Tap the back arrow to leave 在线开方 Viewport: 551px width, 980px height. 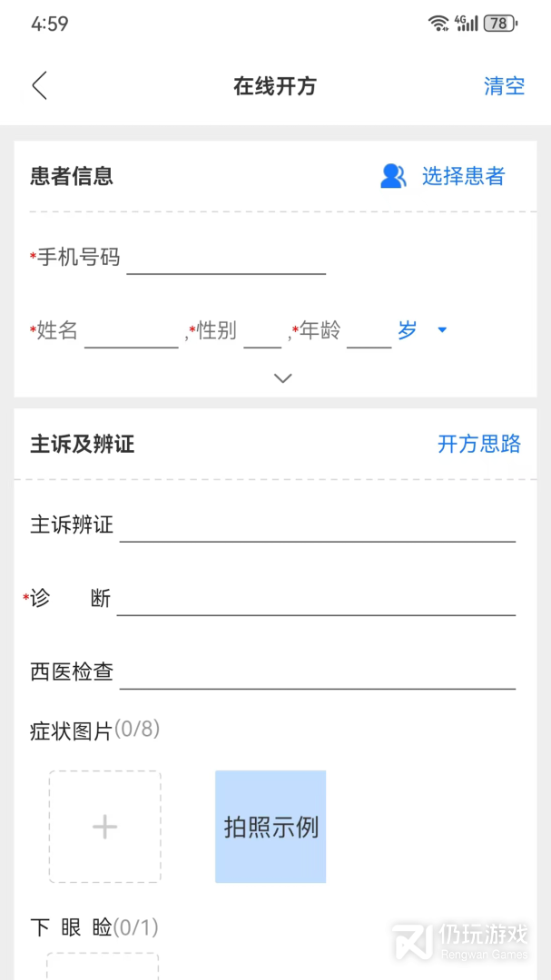39,85
